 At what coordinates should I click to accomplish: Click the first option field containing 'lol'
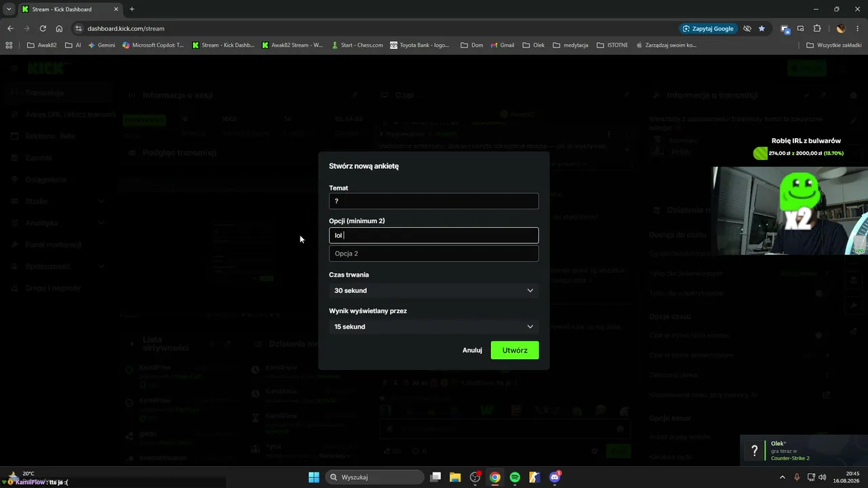[x=434, y=235]
